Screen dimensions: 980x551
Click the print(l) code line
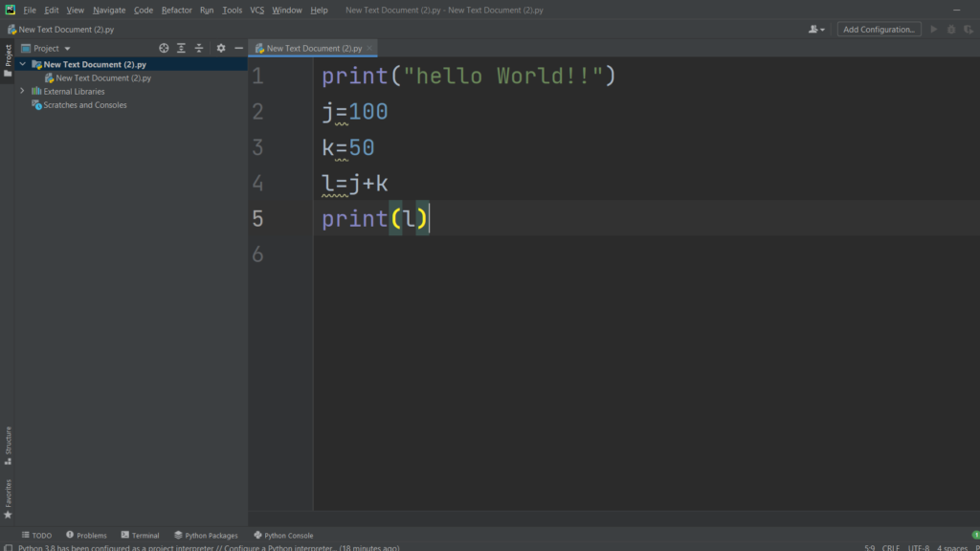pos(374,219)
